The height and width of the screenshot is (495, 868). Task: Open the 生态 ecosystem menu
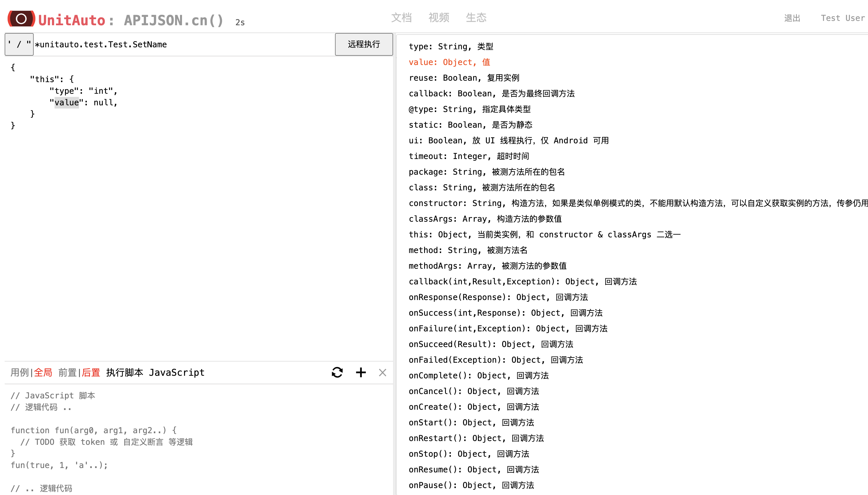(x=476, y=18)
